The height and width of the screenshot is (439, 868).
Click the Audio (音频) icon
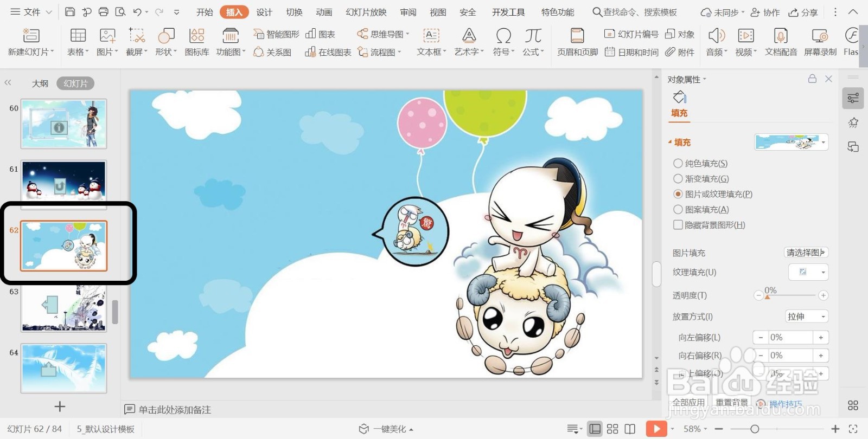[717, 36]
